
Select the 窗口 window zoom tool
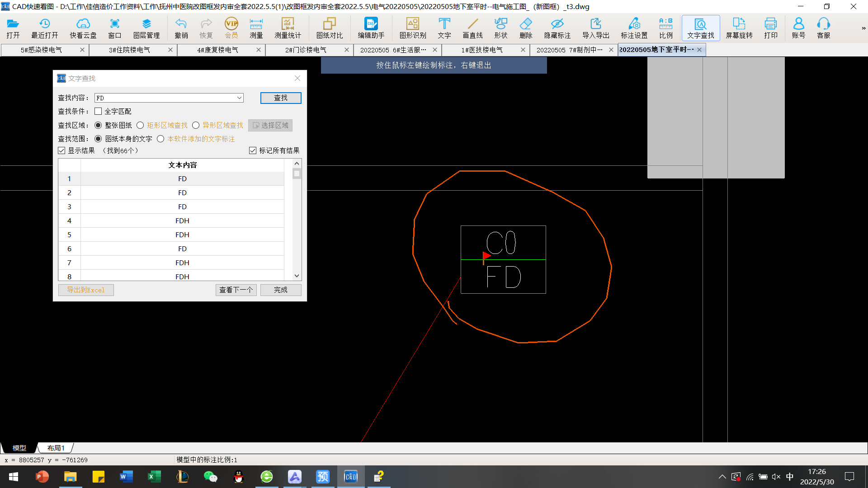(x=115, y=28)
